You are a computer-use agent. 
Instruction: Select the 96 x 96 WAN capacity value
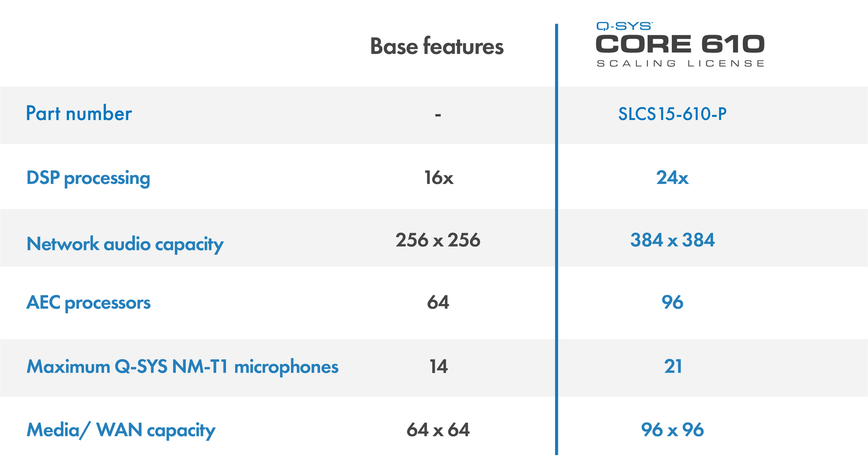coord(672,430)
